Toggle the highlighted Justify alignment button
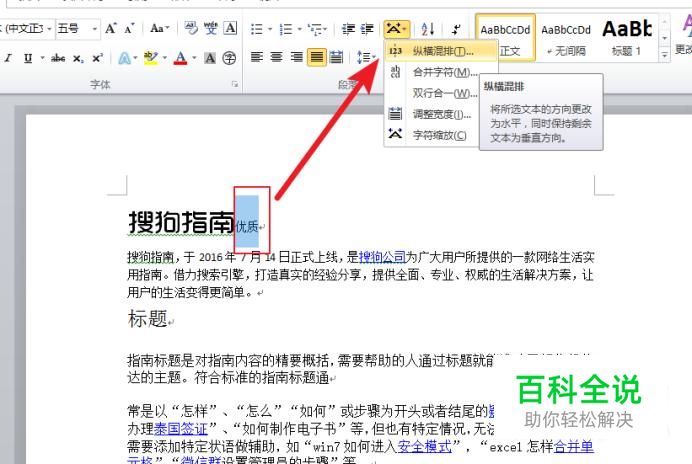The height and width of the screenshot is (464, 692). (316, 57)
